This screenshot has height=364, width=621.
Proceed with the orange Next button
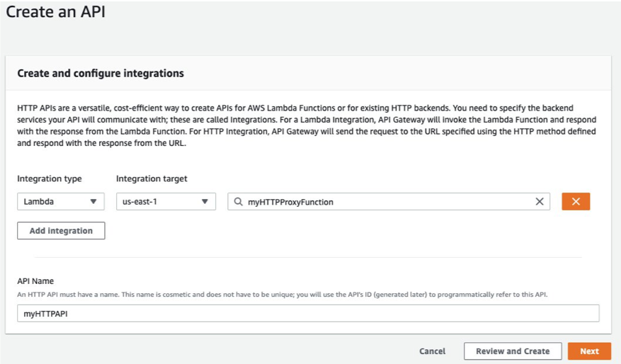point(589,351)
